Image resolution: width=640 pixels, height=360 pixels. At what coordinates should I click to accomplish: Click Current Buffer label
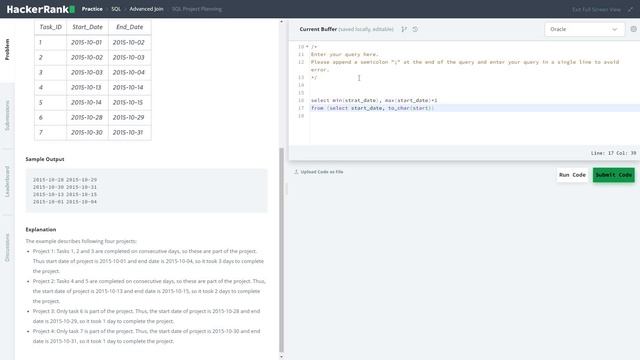pos(318,29)
